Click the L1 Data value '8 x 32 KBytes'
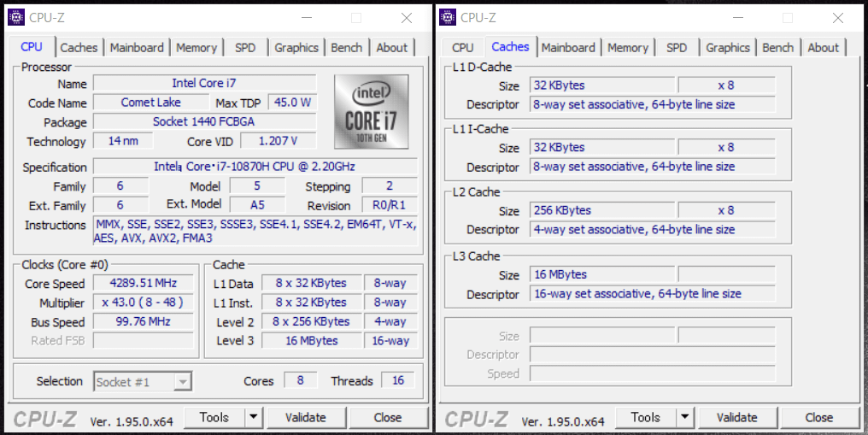The image size is (868, 435). coord(311,283)
